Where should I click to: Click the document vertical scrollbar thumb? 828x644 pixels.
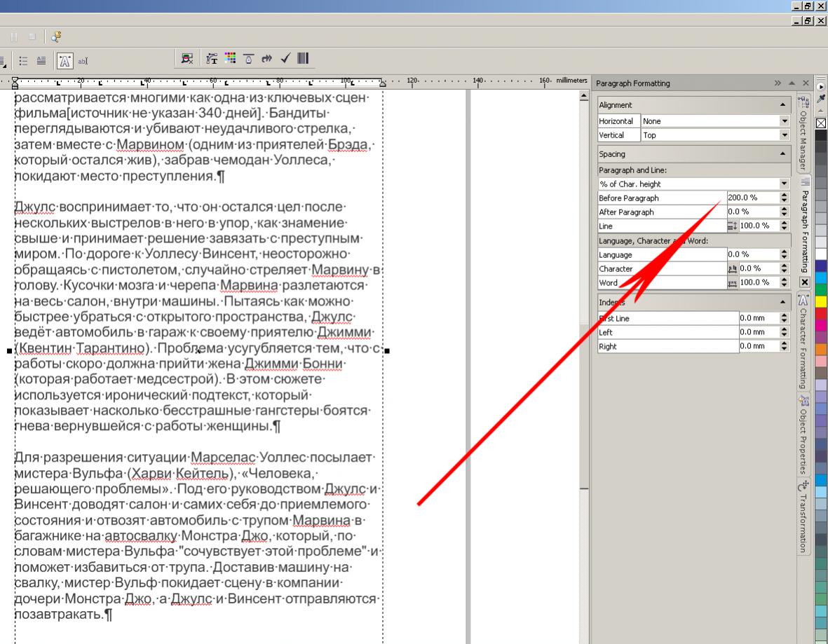[584, 406]
